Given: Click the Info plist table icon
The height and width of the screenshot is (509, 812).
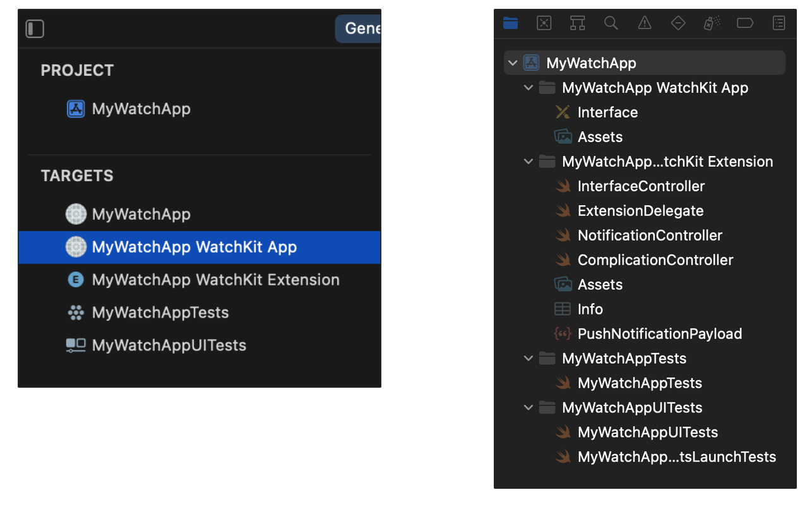Looking at the screenshot, I should tap(562, 309).
